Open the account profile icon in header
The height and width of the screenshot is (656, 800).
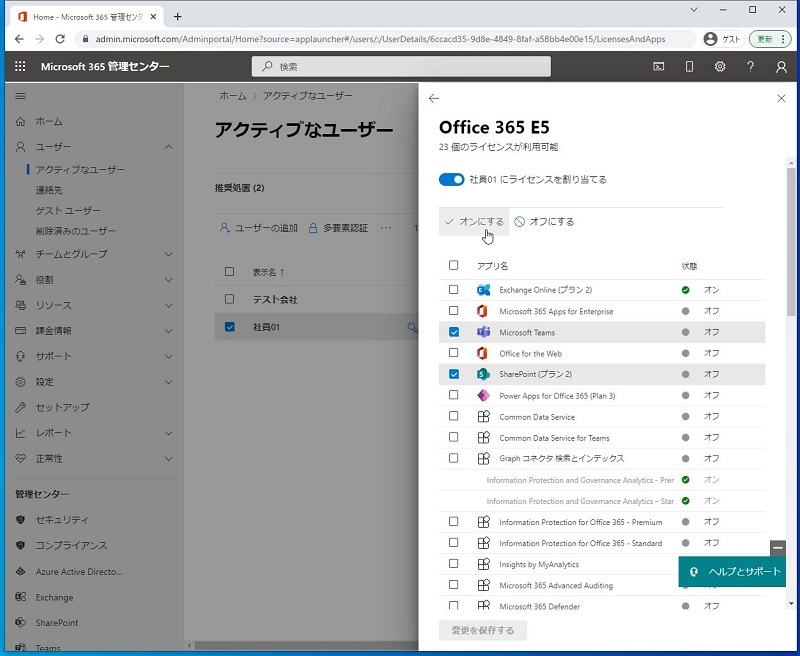[781, 66]
